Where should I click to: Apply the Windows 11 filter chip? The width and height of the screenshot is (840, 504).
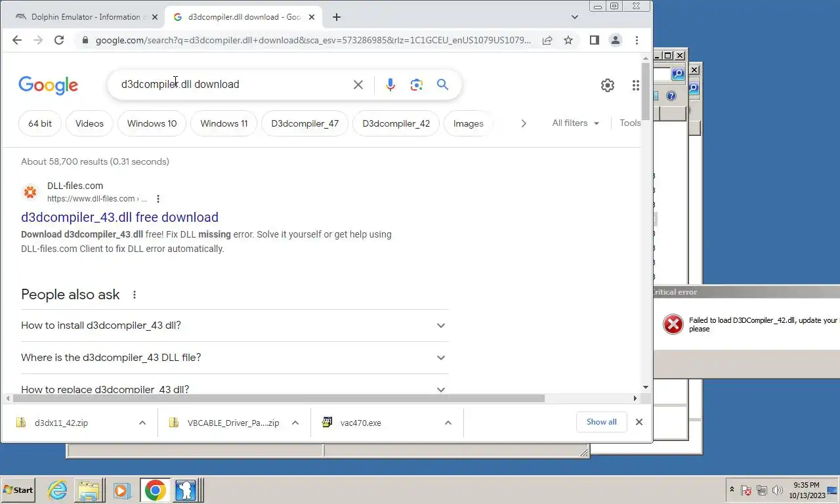pos(224,123)
